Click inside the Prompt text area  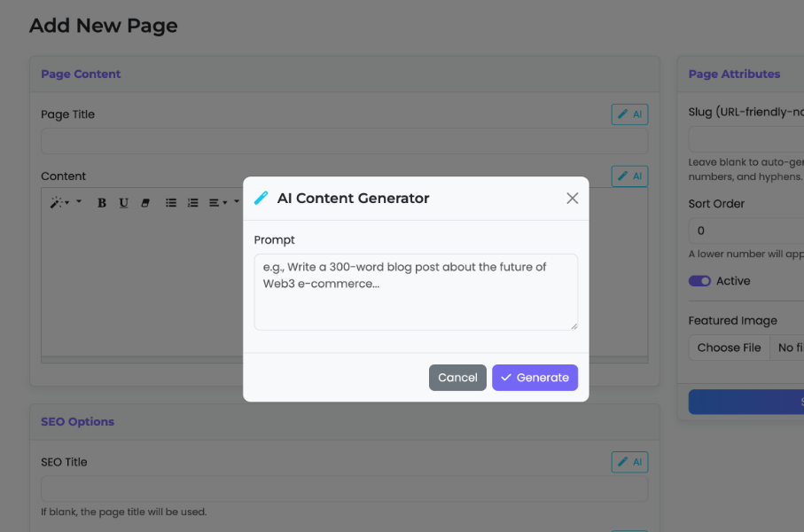click(x=415, y=291)
